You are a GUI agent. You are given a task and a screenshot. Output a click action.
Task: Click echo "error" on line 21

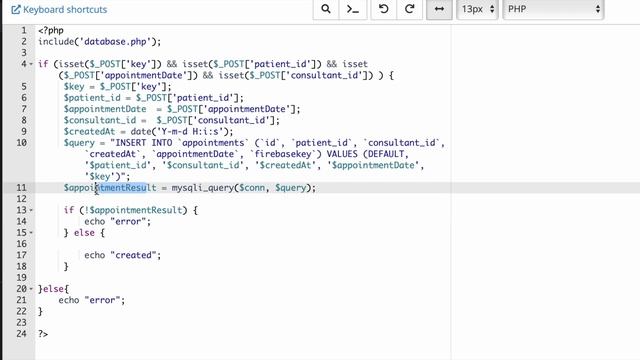pos(91,300)
